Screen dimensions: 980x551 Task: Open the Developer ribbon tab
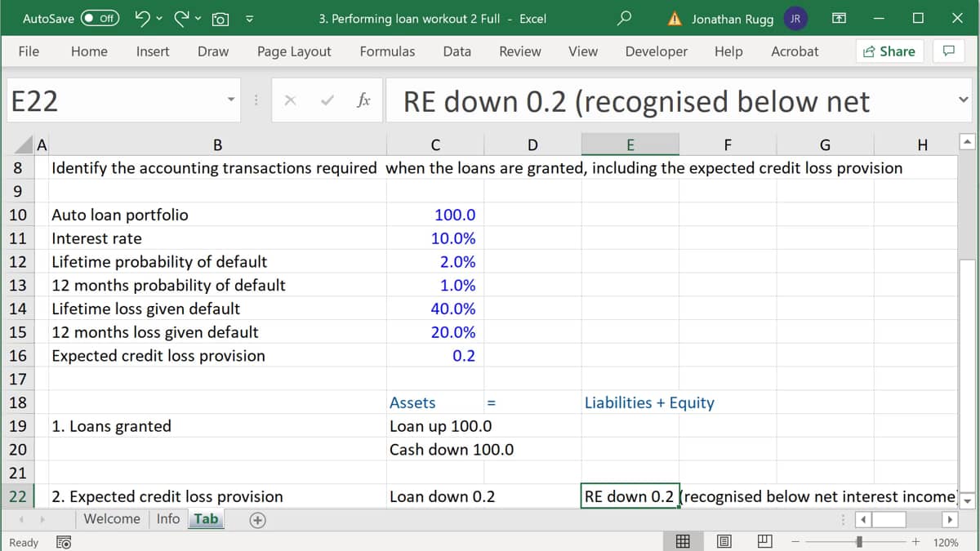[657, 51]
